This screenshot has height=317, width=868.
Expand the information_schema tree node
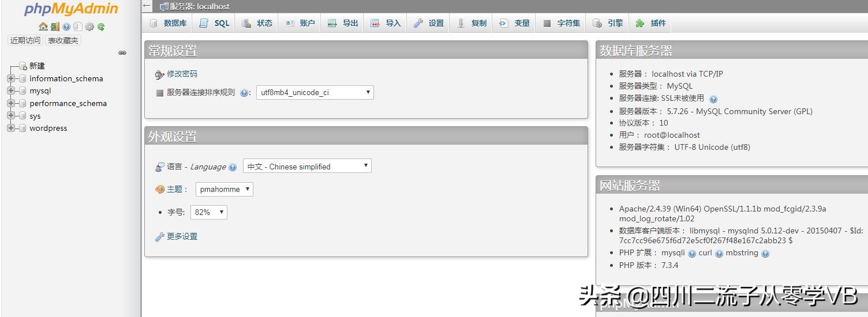point(10,78)
